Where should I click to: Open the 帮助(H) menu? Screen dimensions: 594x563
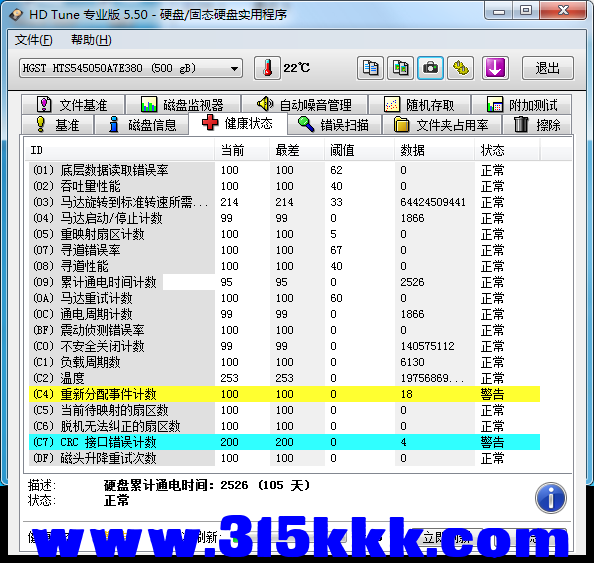(x=91, y=40)
